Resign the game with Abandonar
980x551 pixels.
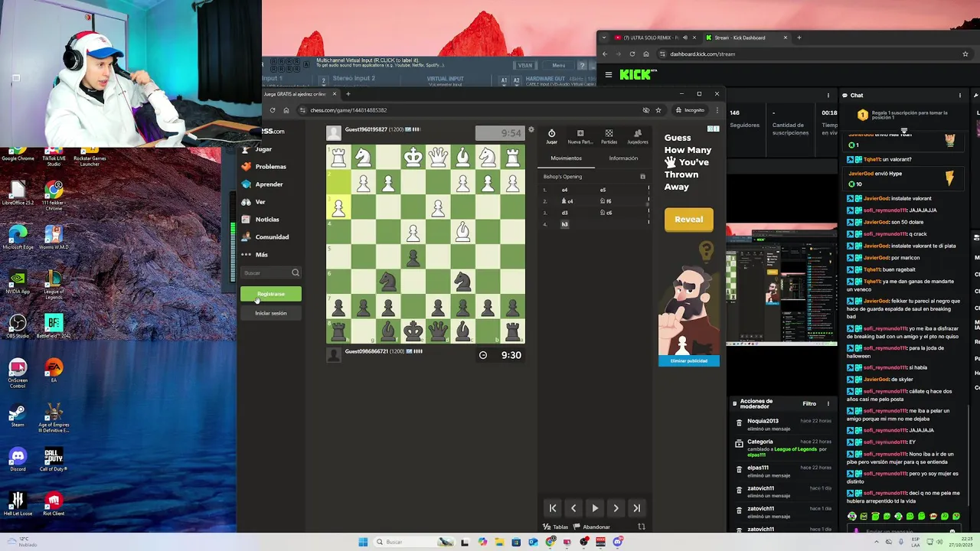592,527
